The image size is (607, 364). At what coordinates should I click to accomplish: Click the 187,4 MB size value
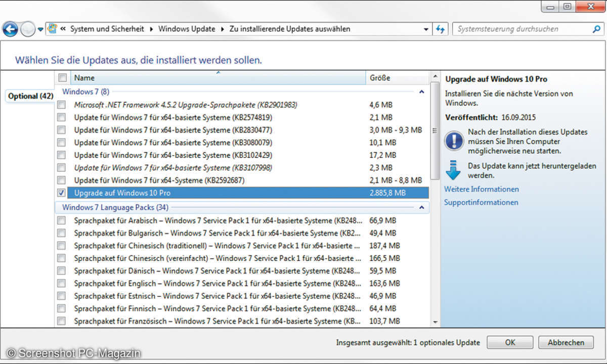pos(384,246)
